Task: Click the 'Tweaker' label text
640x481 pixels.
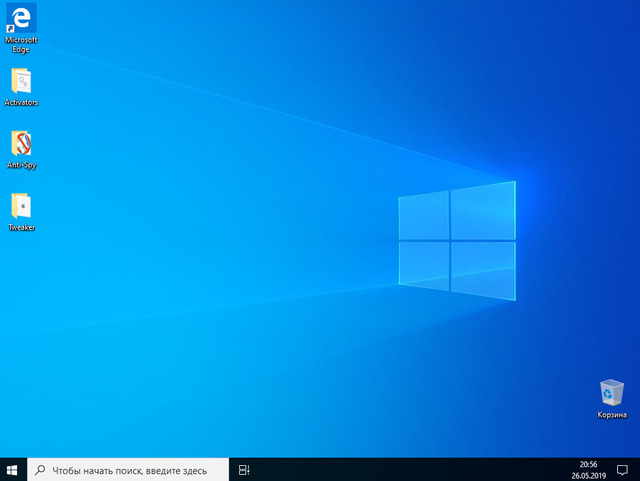Action: [21, 227]
